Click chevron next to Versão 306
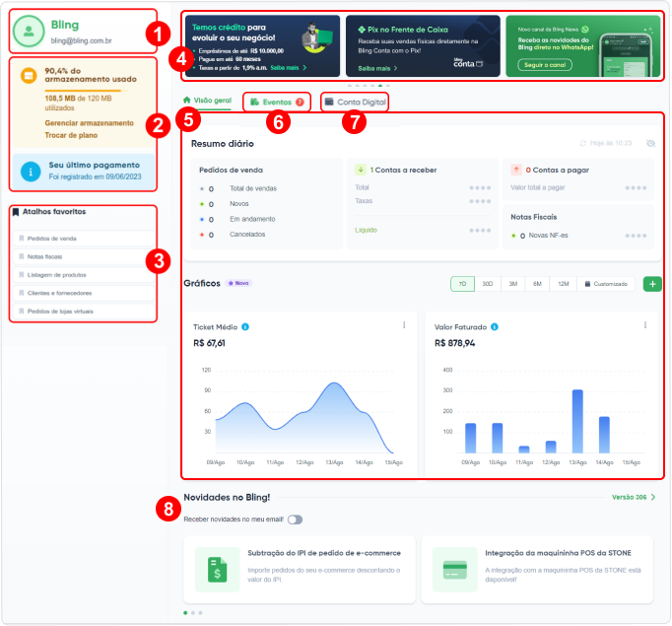 [x=653, y=497]
